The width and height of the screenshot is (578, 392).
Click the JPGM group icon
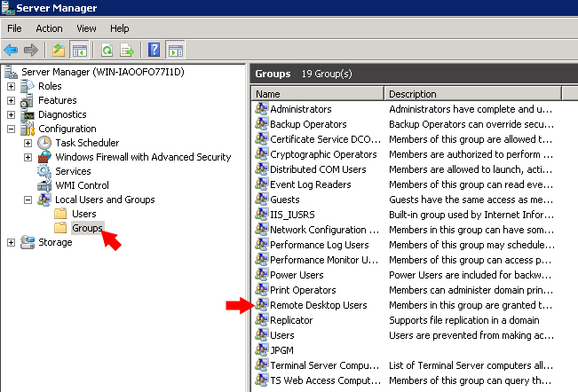click(x=261, y=350)
